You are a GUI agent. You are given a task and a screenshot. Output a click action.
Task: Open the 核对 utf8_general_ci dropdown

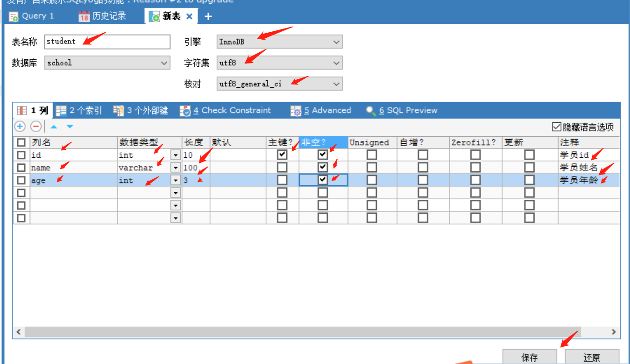(280, 84)
